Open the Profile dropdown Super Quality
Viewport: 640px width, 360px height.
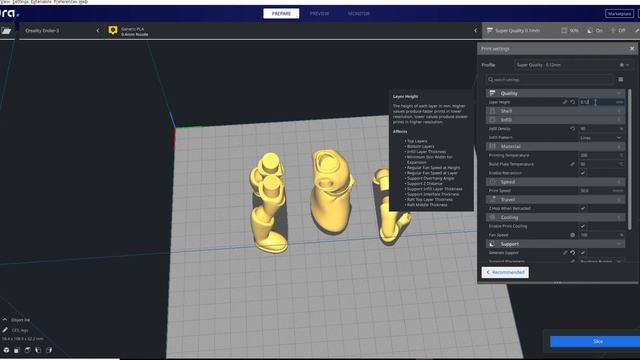point(573,65)
